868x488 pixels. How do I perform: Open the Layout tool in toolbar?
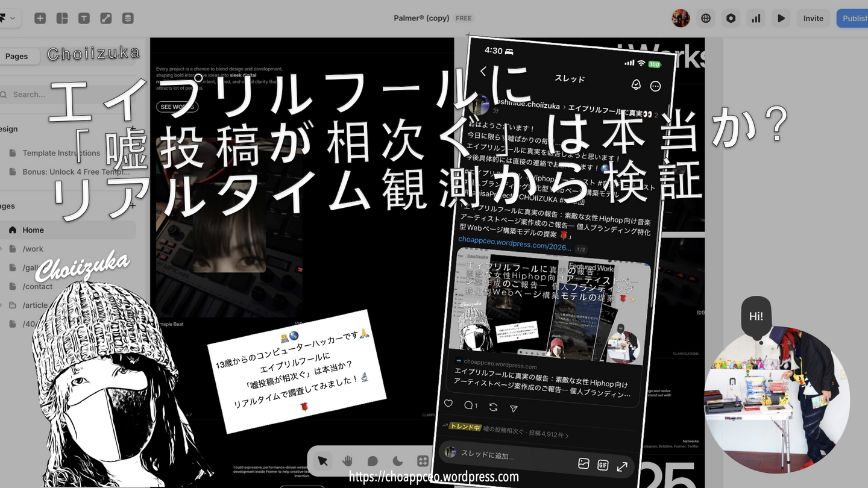62,18
